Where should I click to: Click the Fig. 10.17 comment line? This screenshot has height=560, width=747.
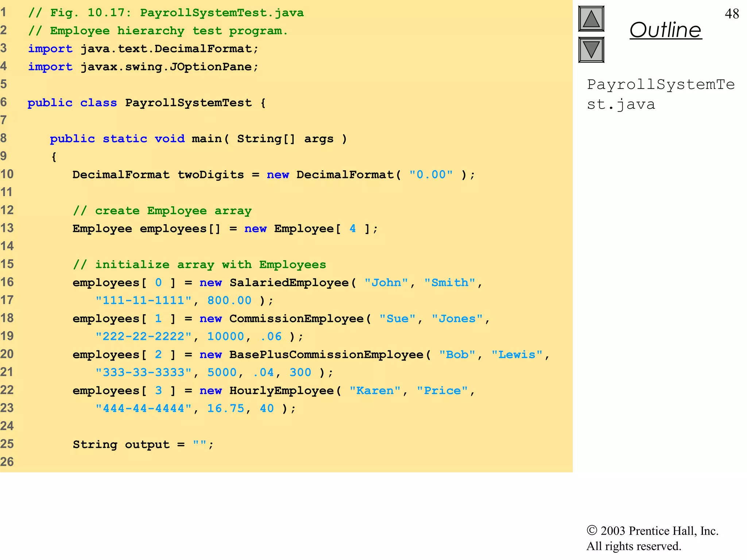(x=166, y=13)
